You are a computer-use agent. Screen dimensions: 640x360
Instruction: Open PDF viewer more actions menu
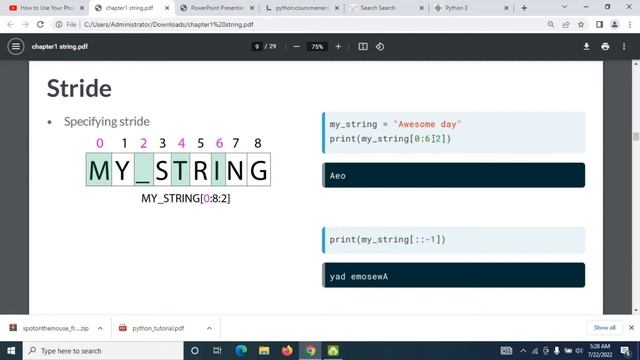(624, 47)
